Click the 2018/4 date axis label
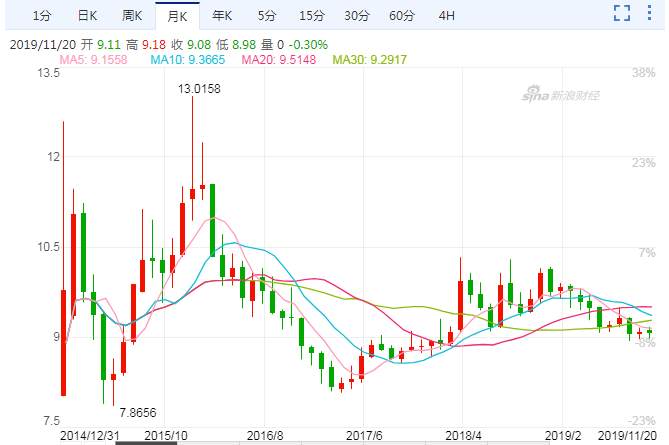Image resolution: width=669 pixels, height=445 pixels. click(x=463, y=436)
